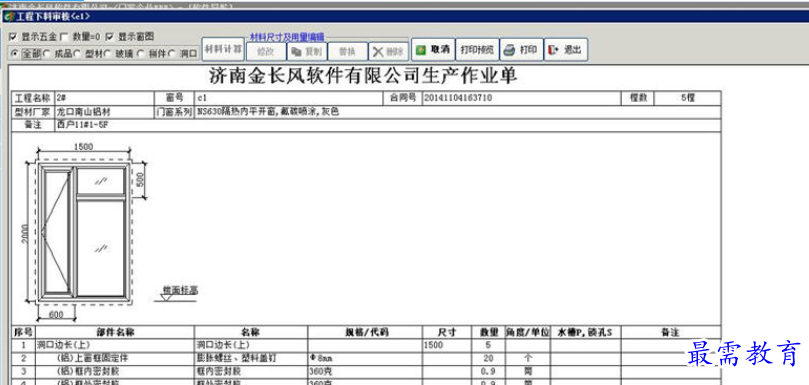Click the 窗号 value 'c1'
809x385 pixels.
pos(202,98)
